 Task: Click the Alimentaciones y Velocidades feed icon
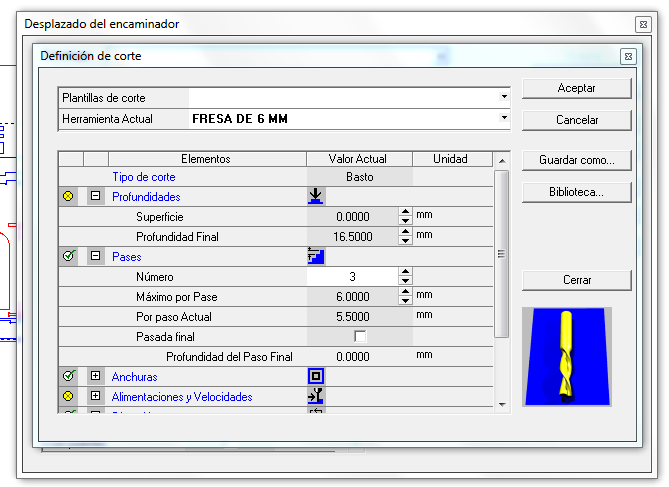point(316,396)
